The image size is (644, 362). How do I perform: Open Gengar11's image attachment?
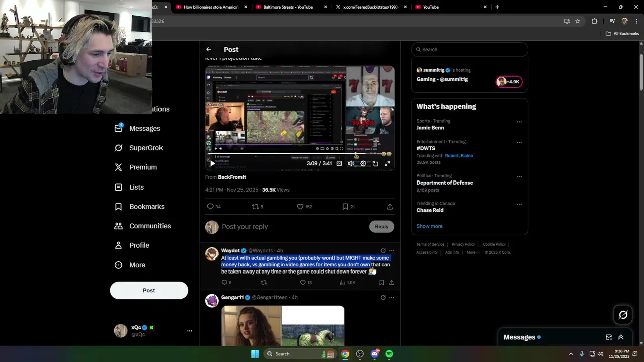[x=283, y=326]
